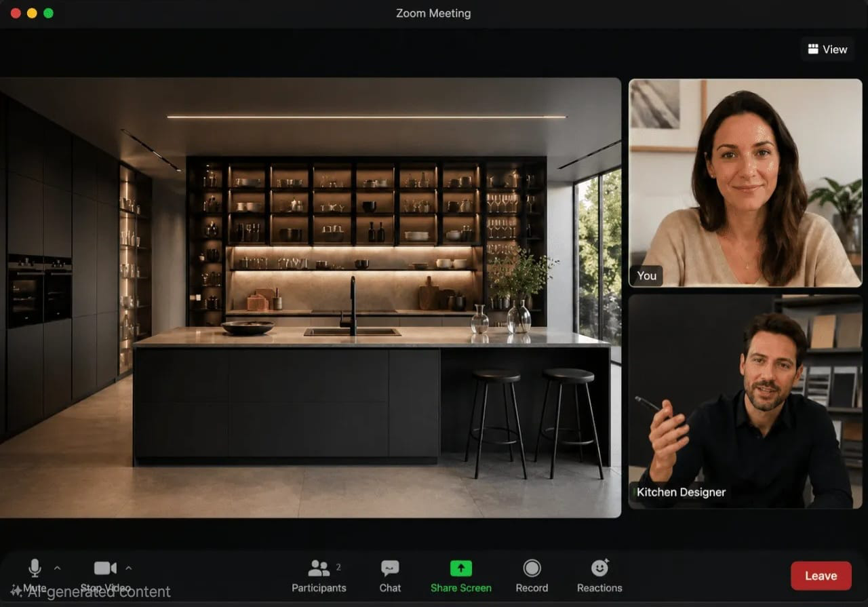Expand the audio options chevron beside Mute
The height and width of the screenshot is (607, 868).
click(x=57, y=568)
